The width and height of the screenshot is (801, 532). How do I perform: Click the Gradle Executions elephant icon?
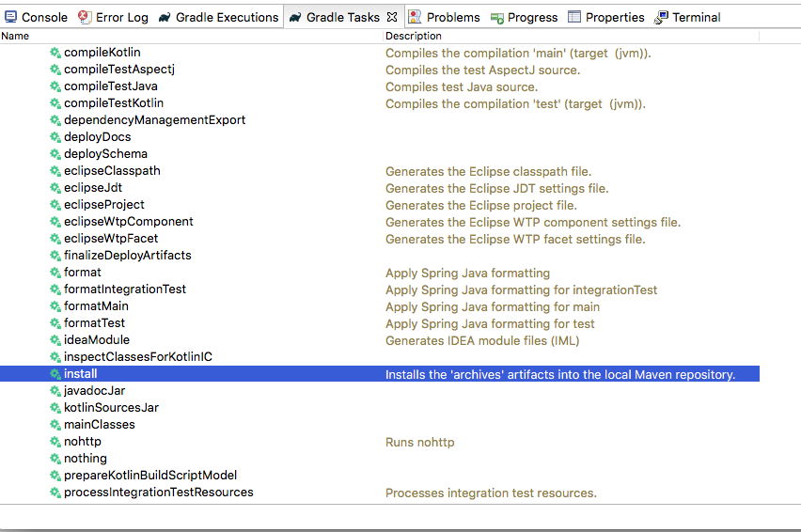coord(165,17)
